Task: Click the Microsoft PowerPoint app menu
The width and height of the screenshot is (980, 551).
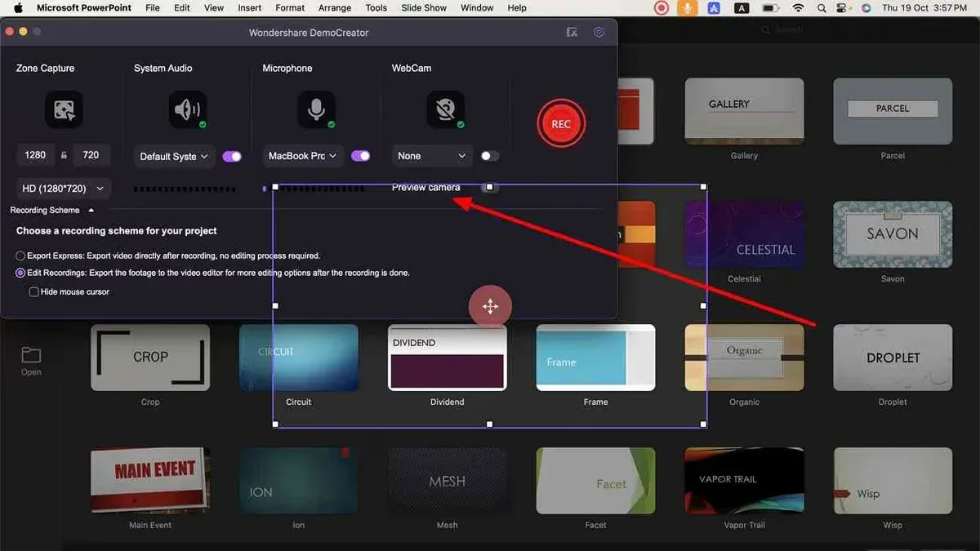Action: pyautogui.click(x=82, y=8)
